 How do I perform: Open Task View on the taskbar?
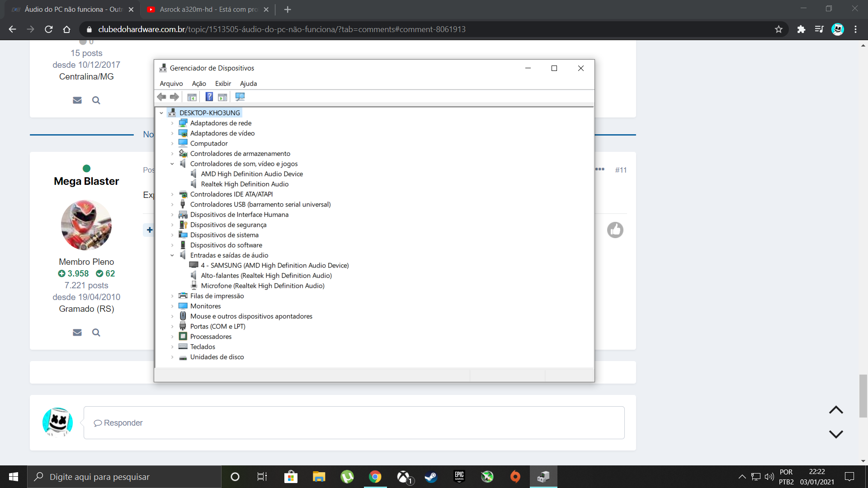click(262, 477)
